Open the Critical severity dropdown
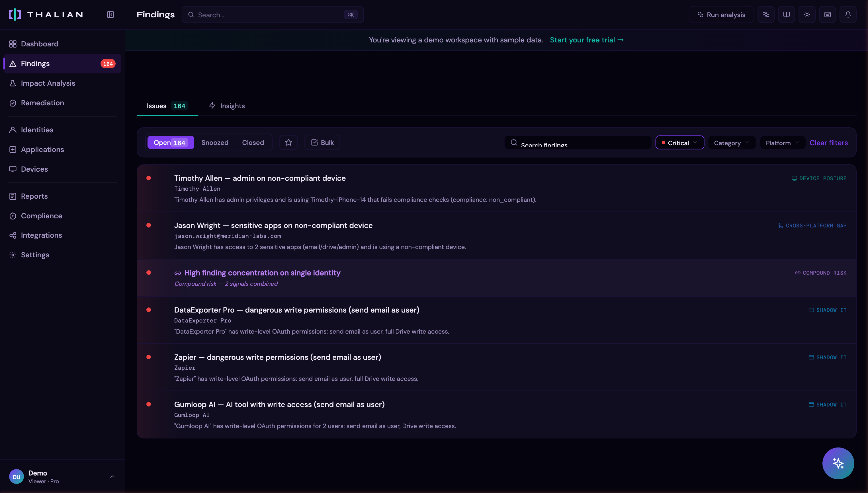This screenshot has height=493, width=868. 679,143
